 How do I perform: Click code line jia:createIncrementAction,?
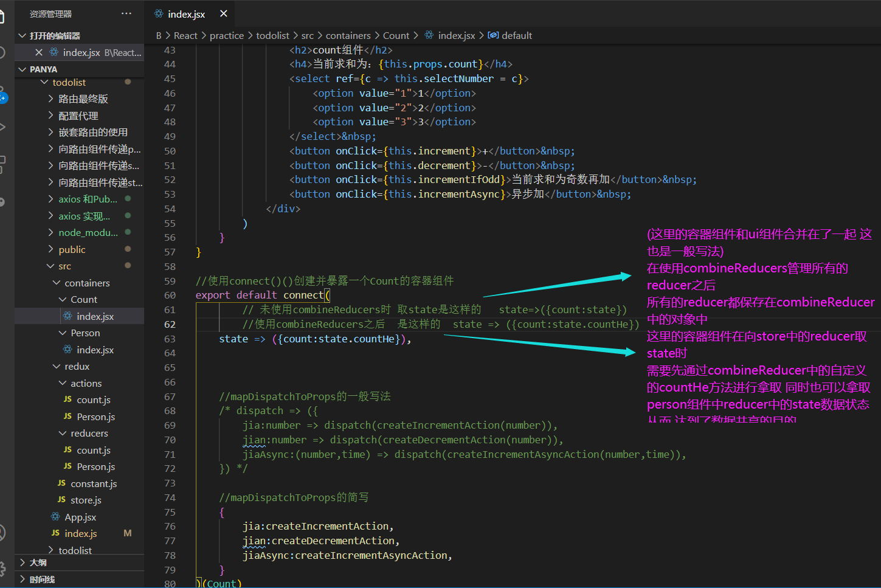point(318,526)
